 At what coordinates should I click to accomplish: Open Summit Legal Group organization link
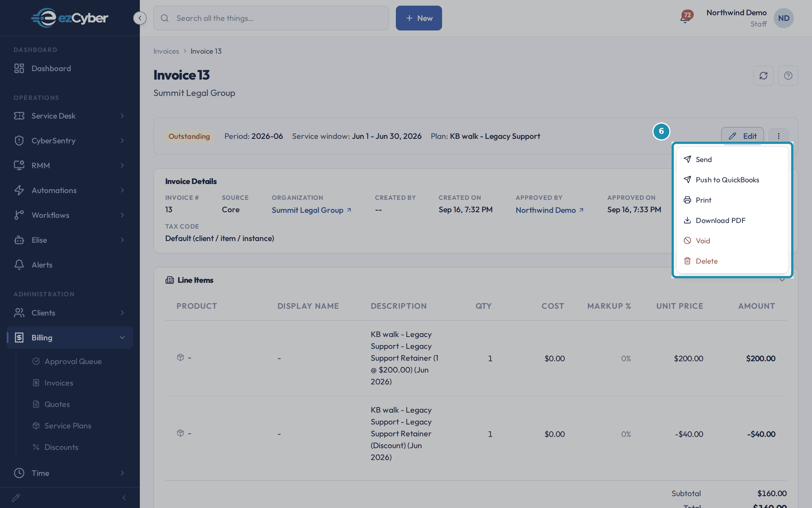(x=311, y=210)
